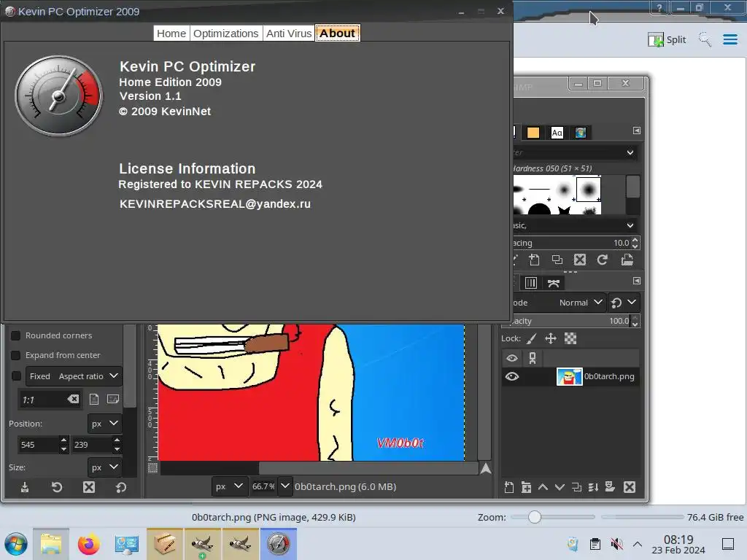Set landscape orientation for aspect ratio
This screenshot has width=747, height=560.
(113, 399)
